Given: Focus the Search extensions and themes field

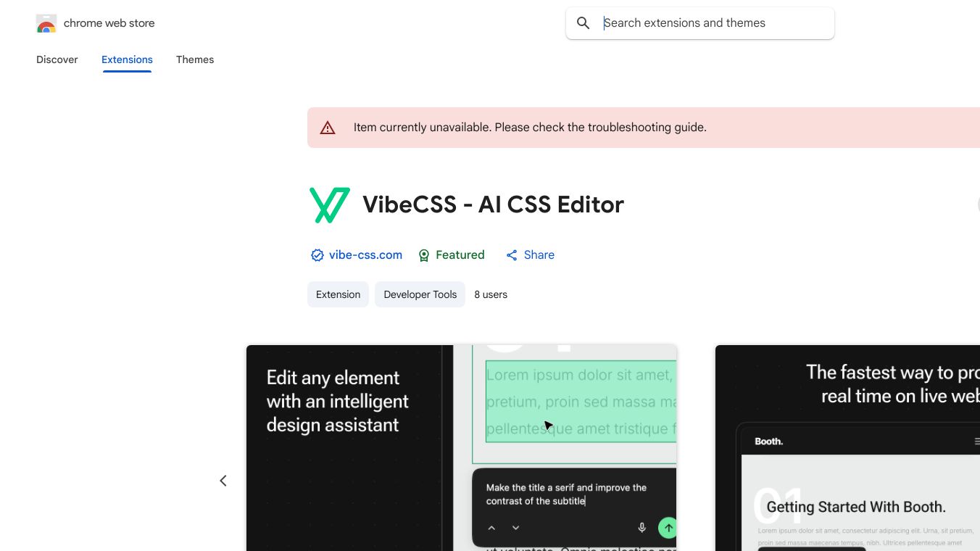Looking at the screenshot, I should tap(714, 23).
